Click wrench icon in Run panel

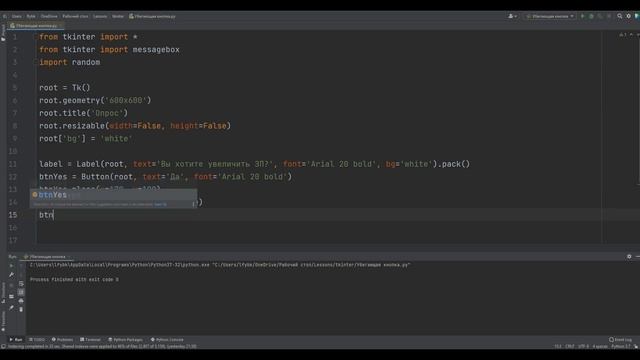[11, 275]
